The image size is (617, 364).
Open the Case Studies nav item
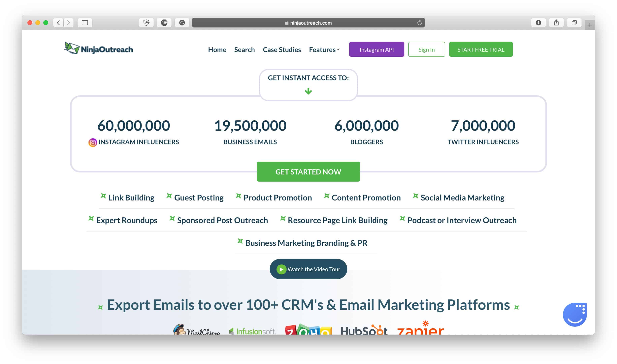coord(282,50)
